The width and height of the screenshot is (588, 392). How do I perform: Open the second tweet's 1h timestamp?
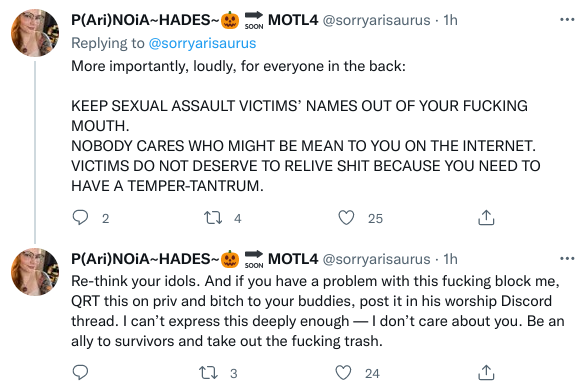click(x=450, y=259)
